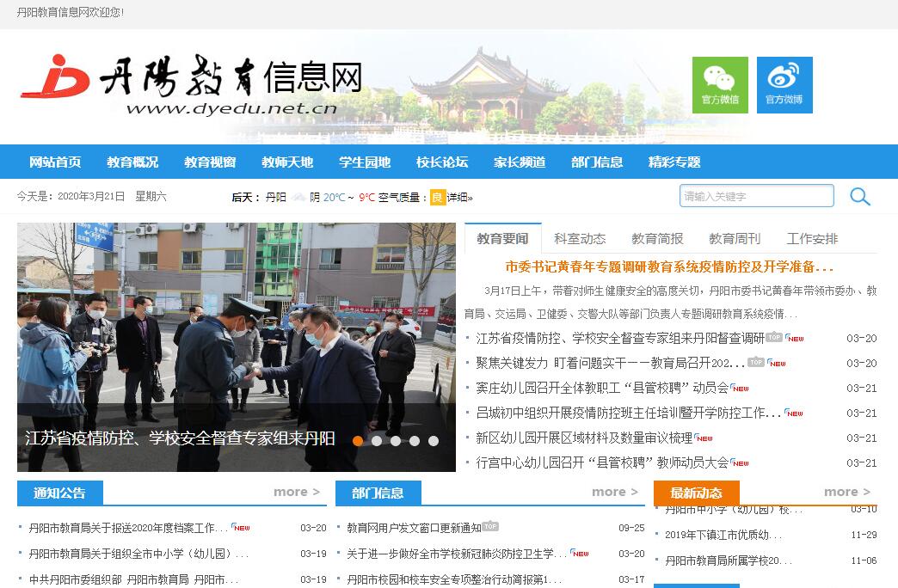
Task: Open 部门信息 navigation bar item
Action: pyautogui.click(x=597, y=162)
